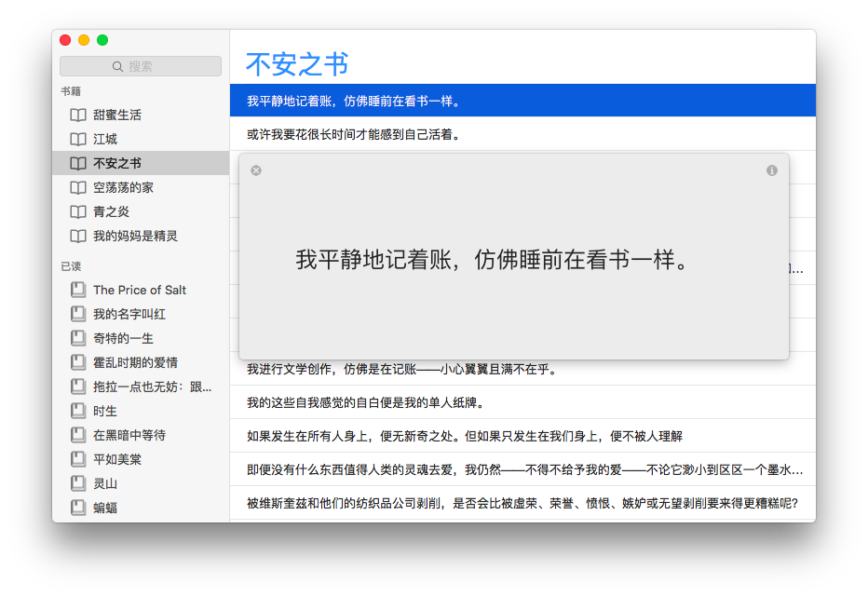Close the quote popup with the x icon
This screenshot has width=868, height=597.
[x=256, y=170]
